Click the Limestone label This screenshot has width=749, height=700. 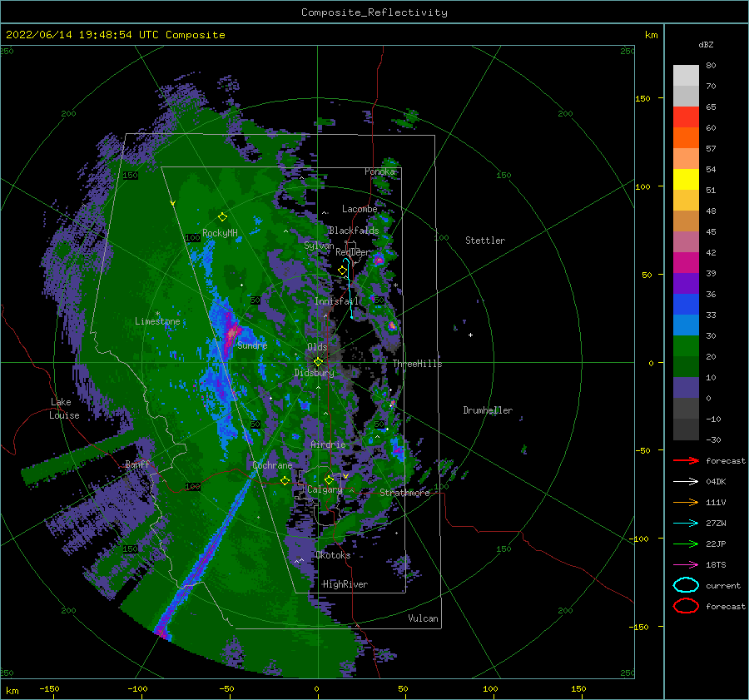click(157, 321)
